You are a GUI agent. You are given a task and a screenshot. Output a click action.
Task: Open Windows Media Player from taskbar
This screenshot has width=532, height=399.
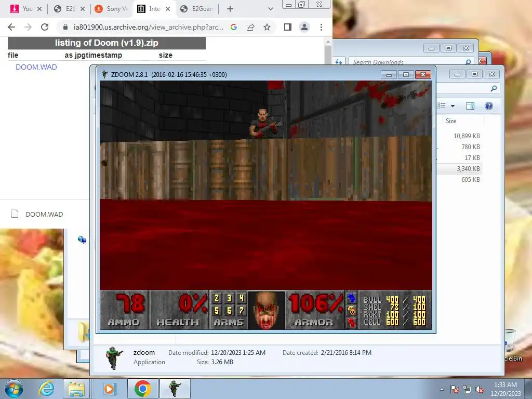pyautogui.click(x=109, y=389)
